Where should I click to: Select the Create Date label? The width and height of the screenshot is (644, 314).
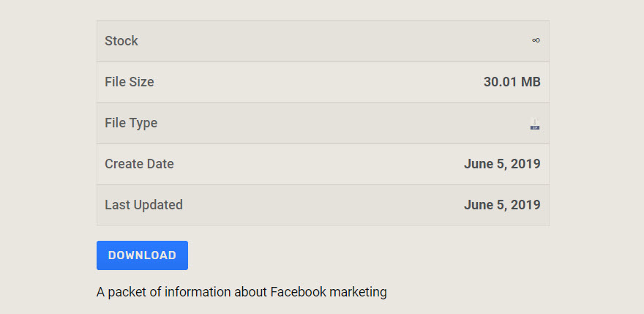click(139, 164)
